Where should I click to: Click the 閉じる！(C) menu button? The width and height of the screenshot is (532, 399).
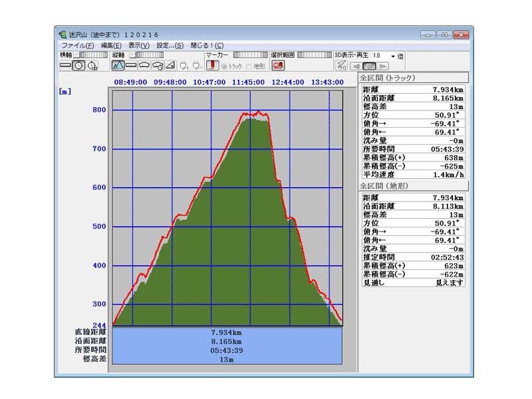click(207, 45)
